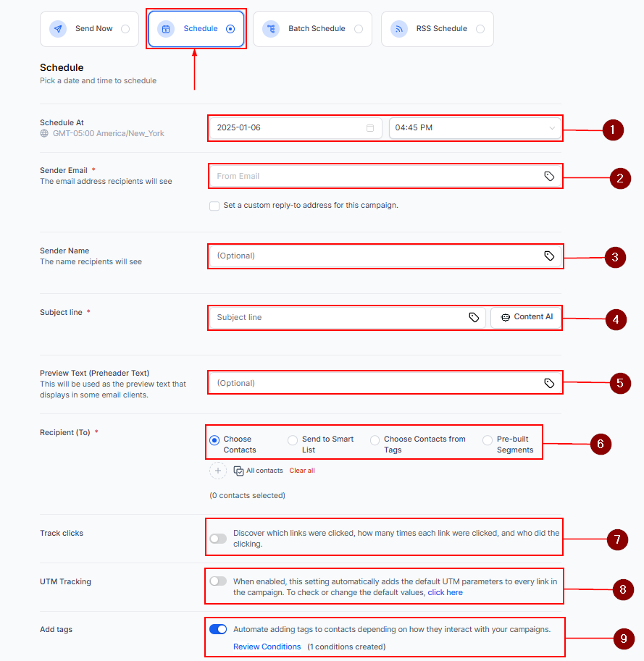The height and width of the screenshot is (661, 644).
Task: Select the Schedule radio button
Action: (230, 29)
